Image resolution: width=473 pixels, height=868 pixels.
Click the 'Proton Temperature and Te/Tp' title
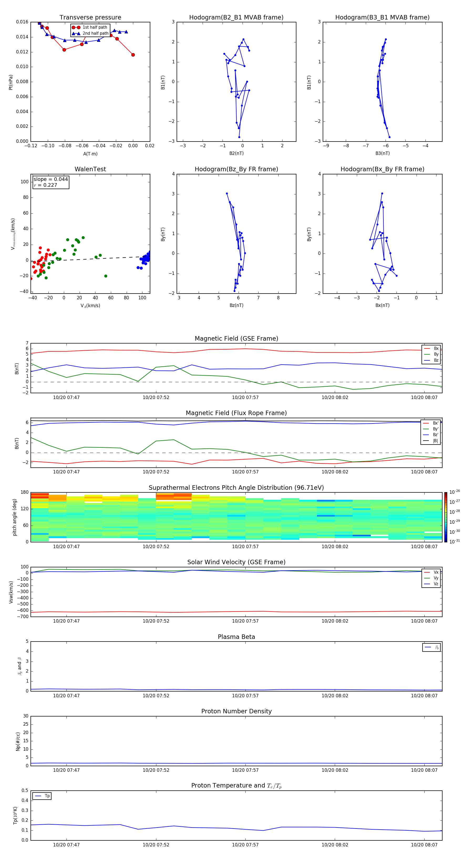pyautogui.click(x=236, y=785)
